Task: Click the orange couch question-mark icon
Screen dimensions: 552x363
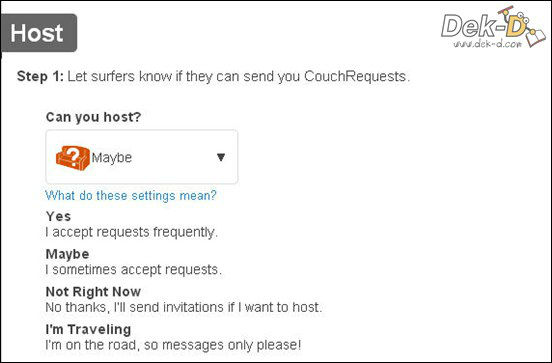Action: (x=73, y=158)
